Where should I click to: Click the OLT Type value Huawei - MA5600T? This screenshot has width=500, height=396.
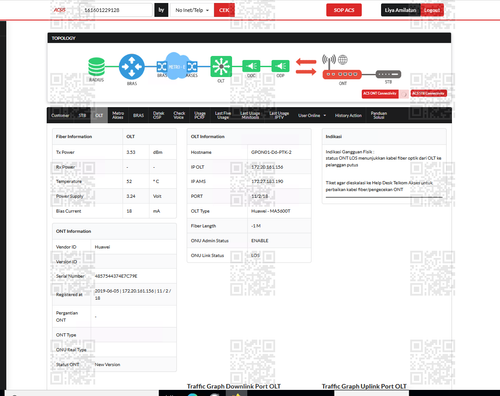click(270, 211)
